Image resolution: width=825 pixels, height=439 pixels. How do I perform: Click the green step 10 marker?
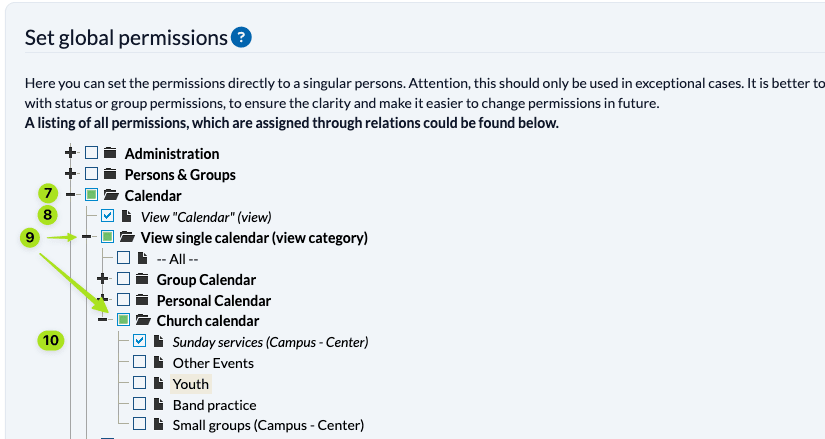(x=50, y=341)
